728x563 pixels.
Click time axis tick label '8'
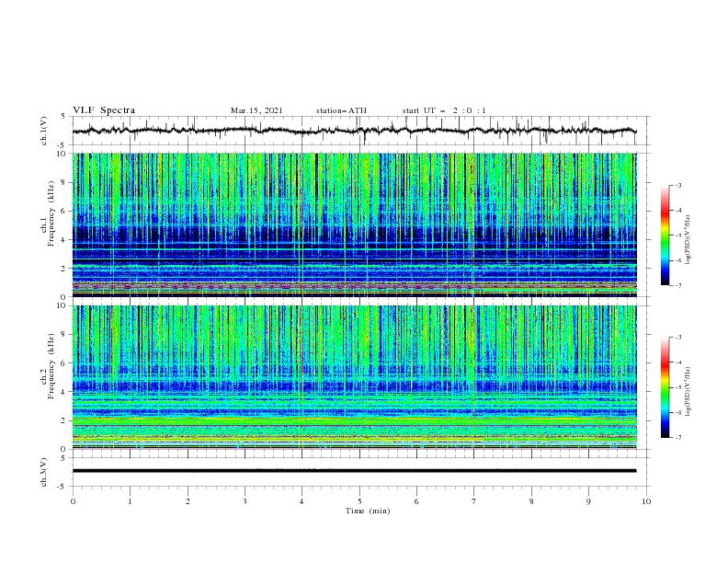tap(531, 501)
